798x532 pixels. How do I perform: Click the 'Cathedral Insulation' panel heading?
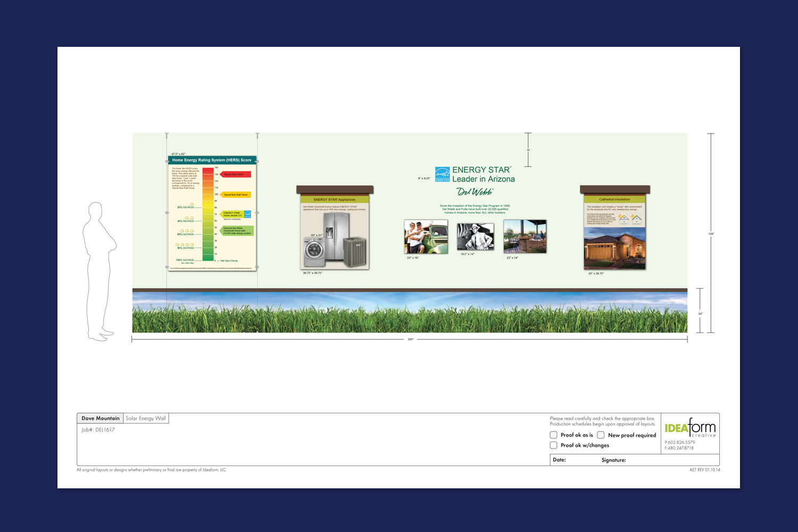(x=614, y=199)
